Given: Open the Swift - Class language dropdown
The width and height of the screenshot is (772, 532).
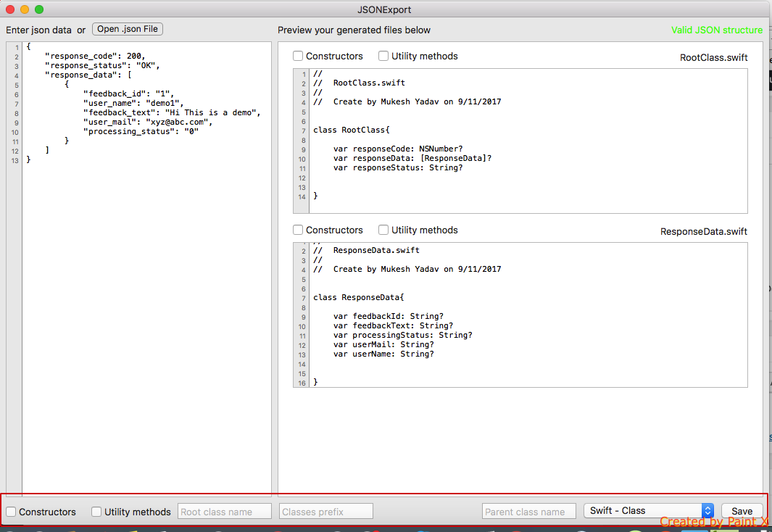Looking at the screenshot, I should [x=648, y=511].
